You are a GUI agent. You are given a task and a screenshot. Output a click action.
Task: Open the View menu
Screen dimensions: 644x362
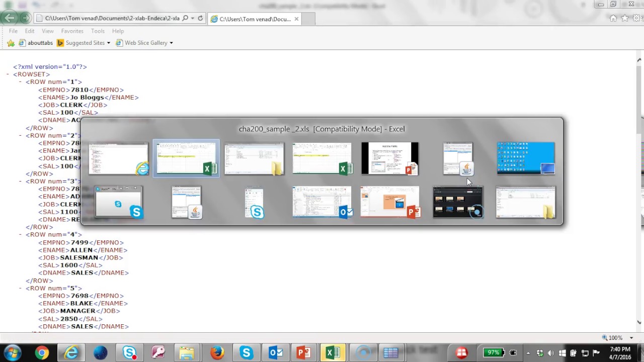[x=48, y=31]
